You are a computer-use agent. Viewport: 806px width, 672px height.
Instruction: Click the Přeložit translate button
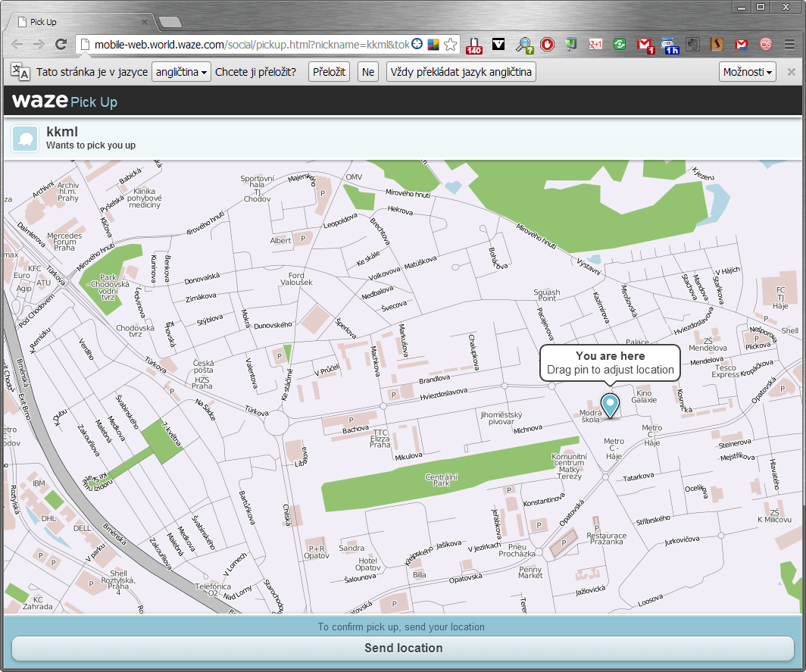pos(329,72)
